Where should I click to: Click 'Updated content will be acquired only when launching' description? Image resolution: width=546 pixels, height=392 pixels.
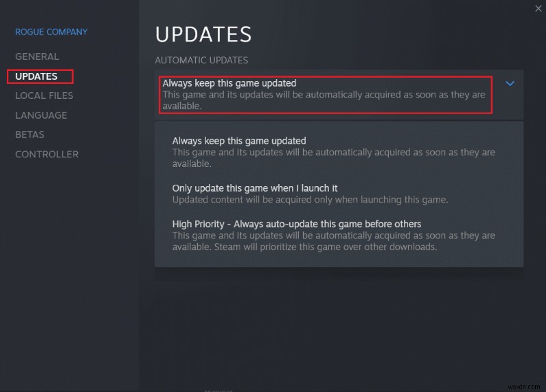310,200
